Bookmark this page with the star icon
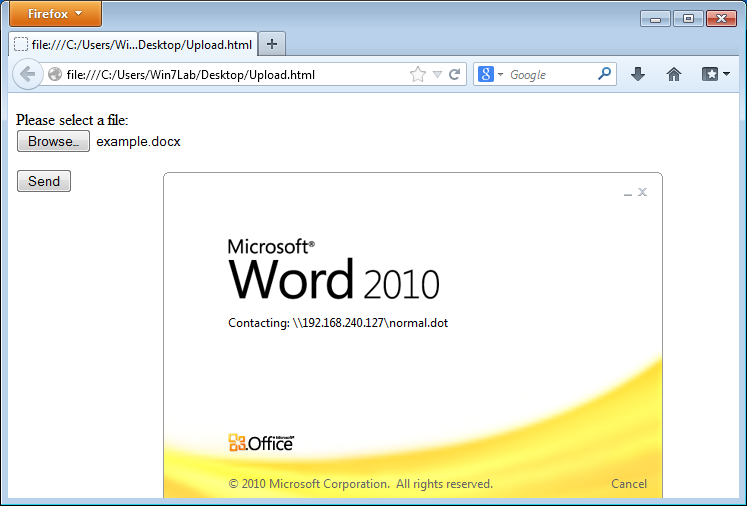 tap(418, 74)
